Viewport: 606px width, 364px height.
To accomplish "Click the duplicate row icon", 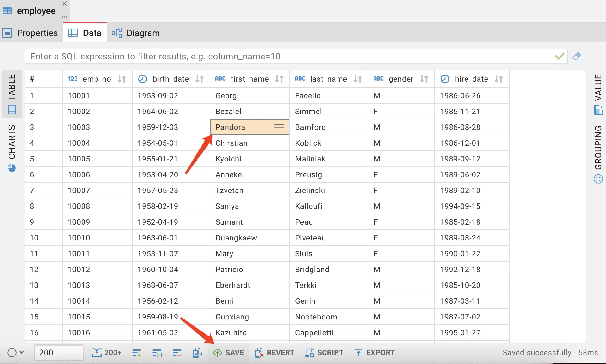I will [x=157, y=353].
